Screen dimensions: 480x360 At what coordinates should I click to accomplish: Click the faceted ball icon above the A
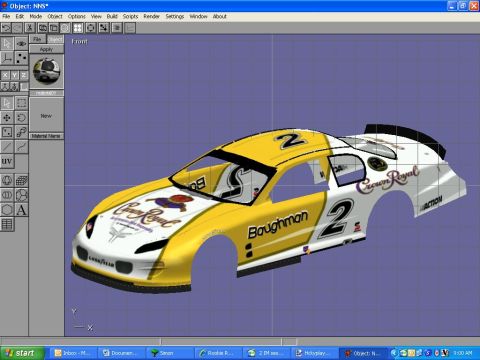click(x=21, y=195)
